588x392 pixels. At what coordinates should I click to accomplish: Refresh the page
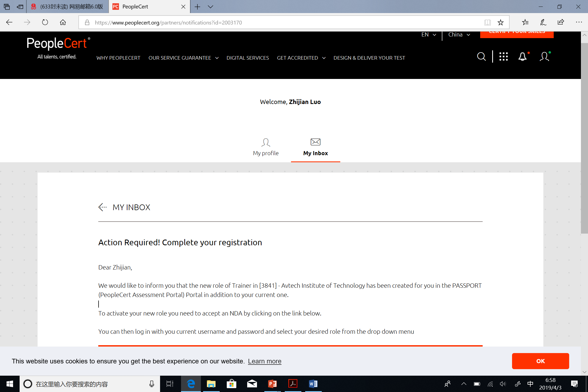(45, 22)
